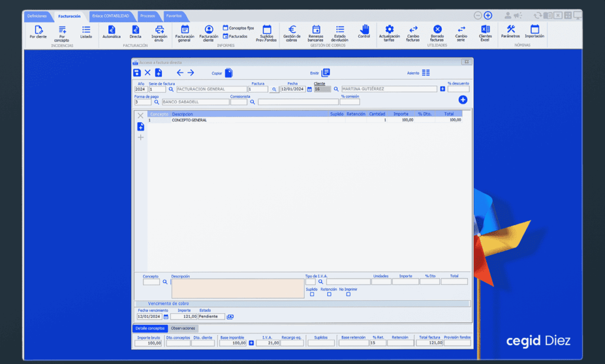Screen dimensions: 605x364
Task: Click the round blue plus button
Action: point(463,100)
